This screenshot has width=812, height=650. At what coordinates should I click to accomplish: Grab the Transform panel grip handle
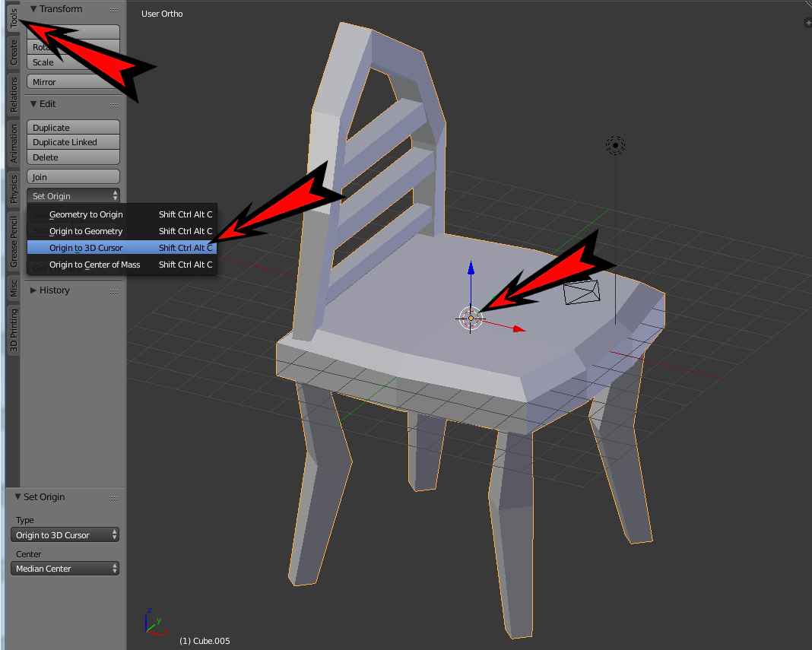click(114, 9)
